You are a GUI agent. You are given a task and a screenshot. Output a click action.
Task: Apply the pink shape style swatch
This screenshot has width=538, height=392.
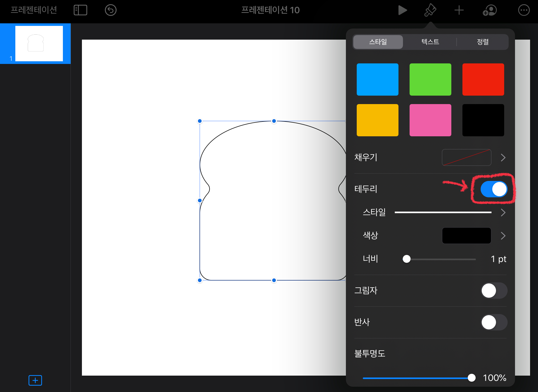pos(430,120)
